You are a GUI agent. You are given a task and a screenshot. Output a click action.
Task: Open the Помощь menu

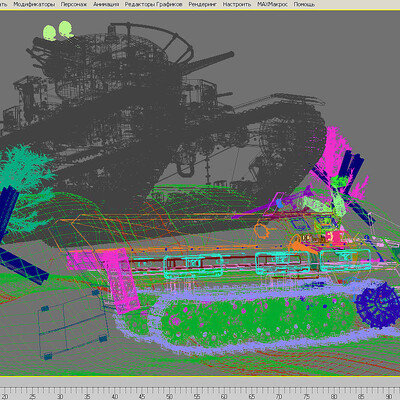tap(304, 4)
